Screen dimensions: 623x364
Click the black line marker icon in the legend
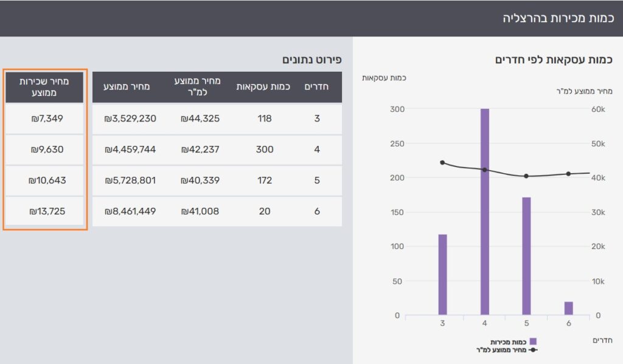[x=533, y=350]
